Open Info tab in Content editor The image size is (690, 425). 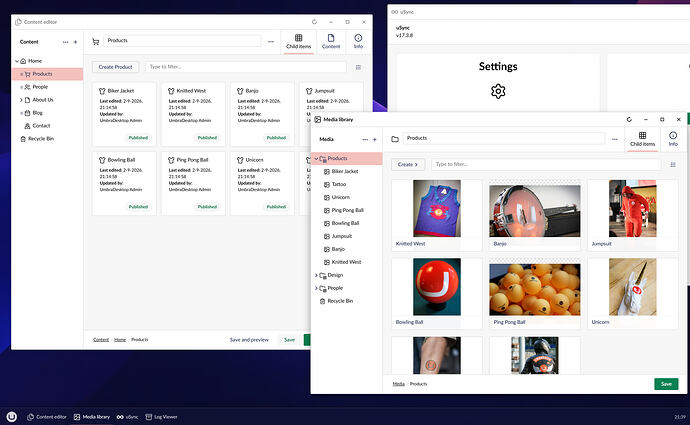point(358,42)
